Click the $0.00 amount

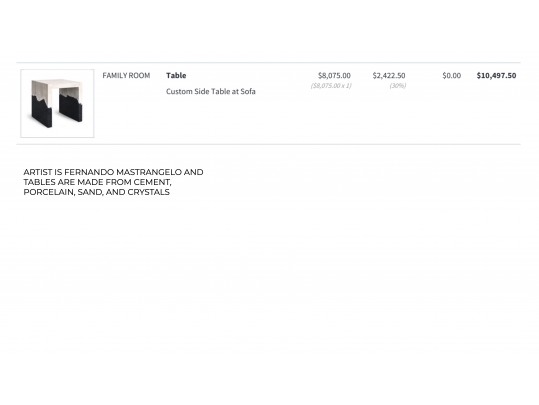(452, 76)
